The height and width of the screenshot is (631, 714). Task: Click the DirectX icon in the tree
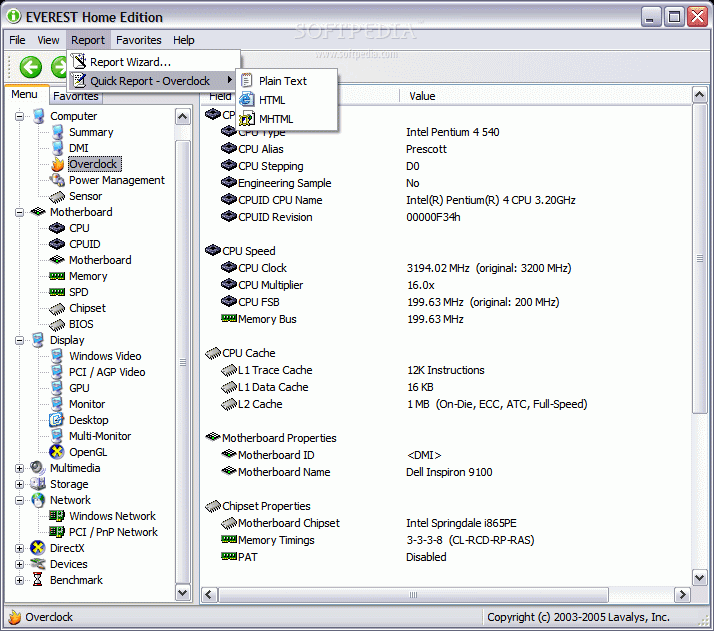tap(37, 548)
